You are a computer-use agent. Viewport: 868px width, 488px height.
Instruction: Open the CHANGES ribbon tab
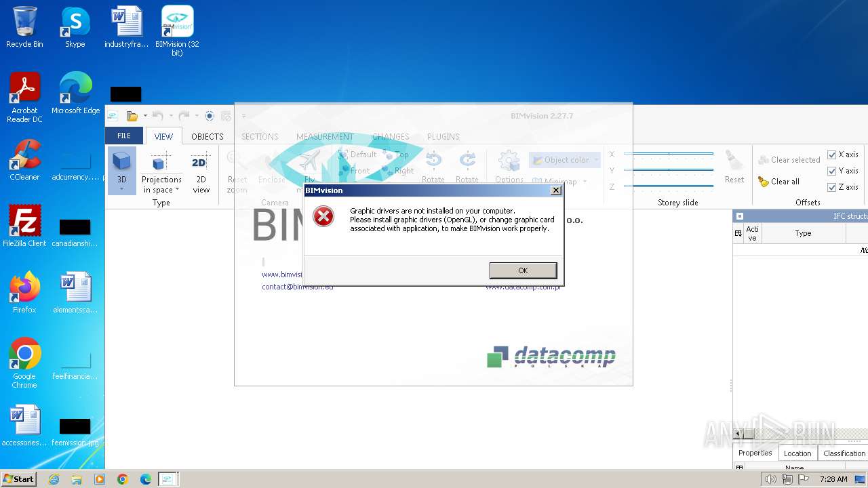pyautogui.click(x=391, y=136)
